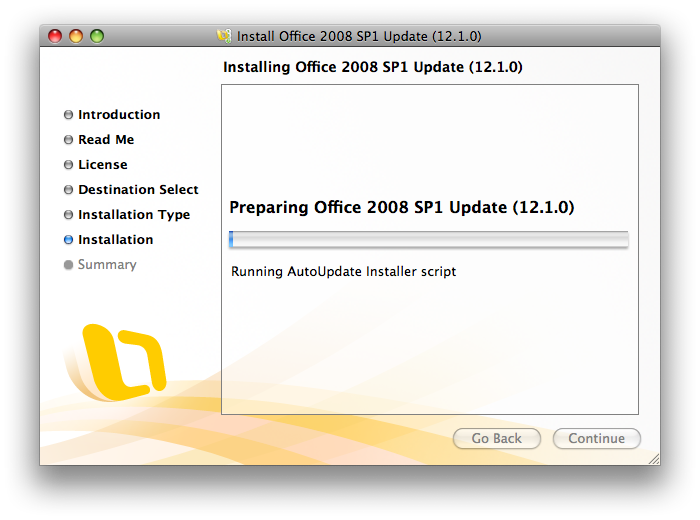Click the gray bullet beside Summary
This screenshot has width=700, height=520.
pos(68,265)
